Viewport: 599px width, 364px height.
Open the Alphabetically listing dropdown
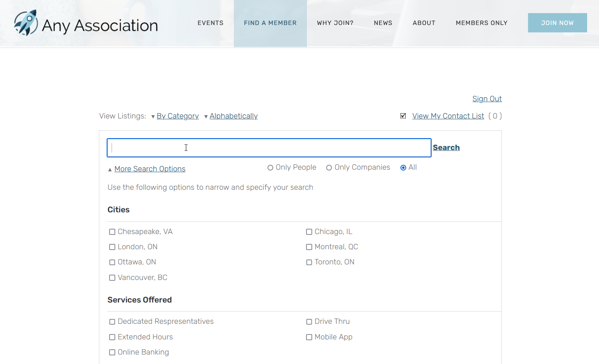(x=233, y=116)
